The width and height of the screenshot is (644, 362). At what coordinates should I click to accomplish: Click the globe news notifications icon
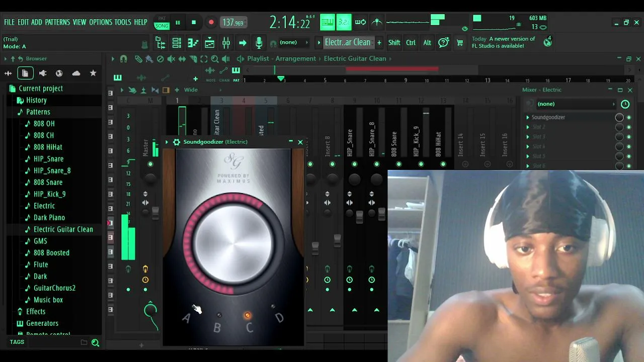[547, 42]
